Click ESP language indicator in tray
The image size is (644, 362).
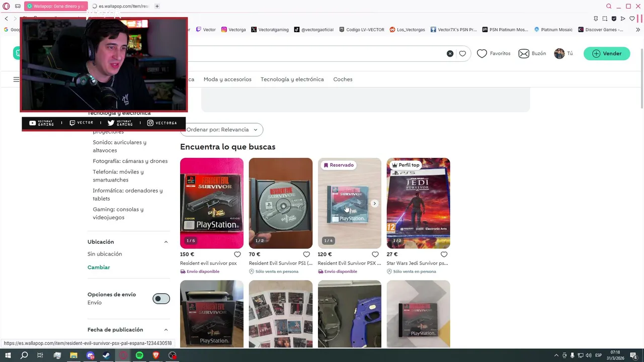point(598,355)
